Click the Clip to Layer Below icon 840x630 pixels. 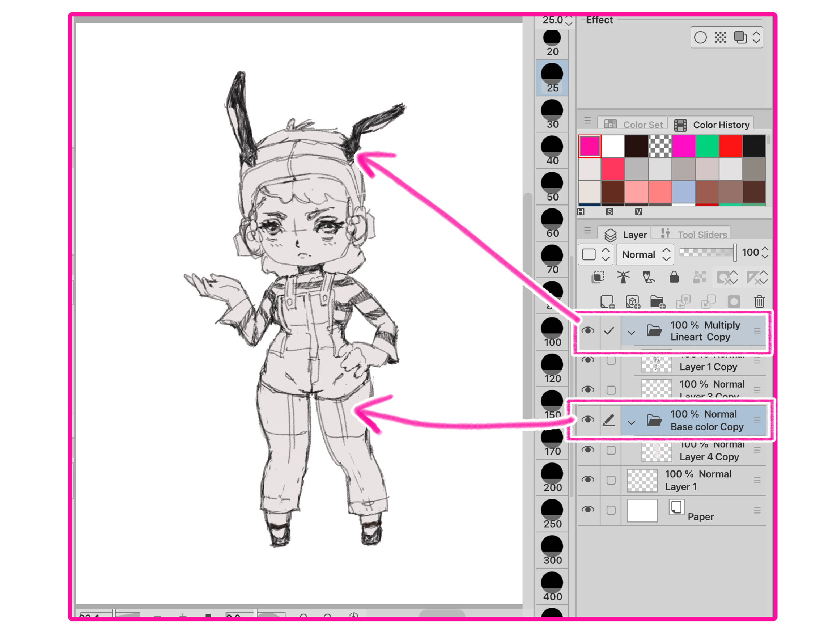point(598,278)
